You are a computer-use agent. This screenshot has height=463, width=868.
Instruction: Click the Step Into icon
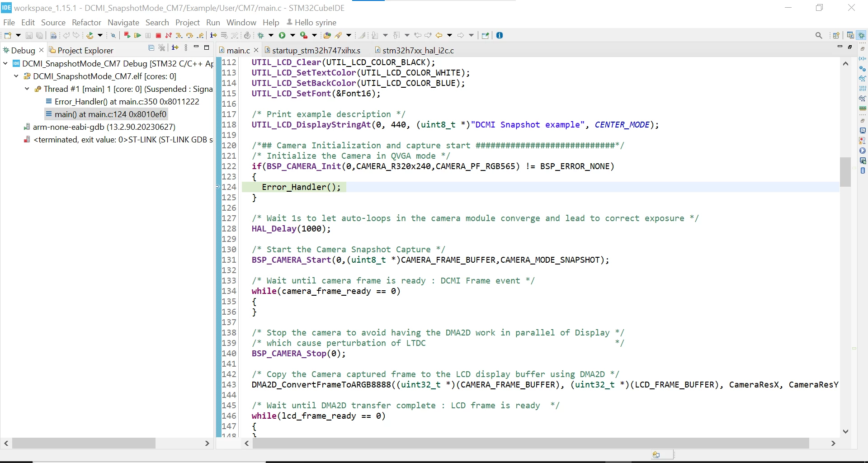coord(179,35)
